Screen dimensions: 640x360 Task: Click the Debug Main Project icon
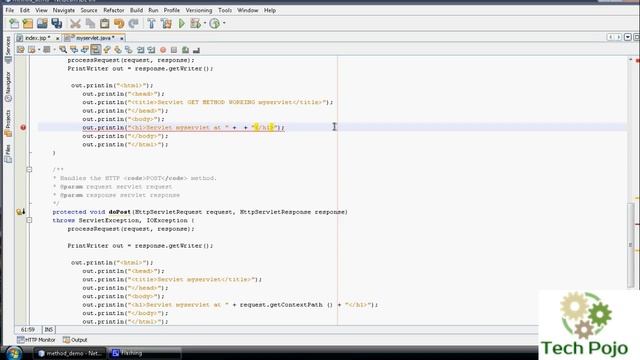click(196, 23)
